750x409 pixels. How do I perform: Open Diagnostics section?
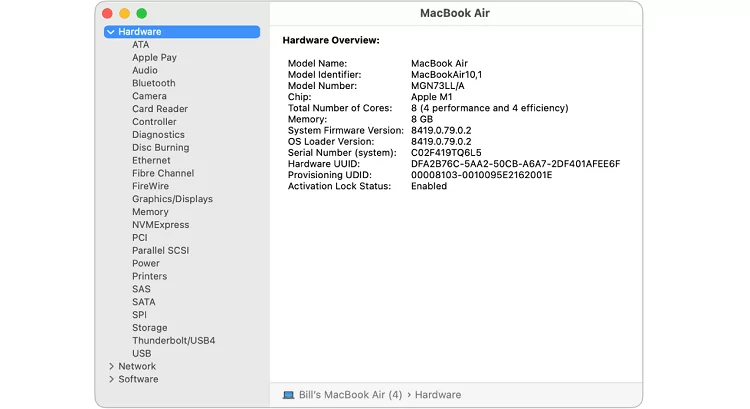tap(158, 135)
